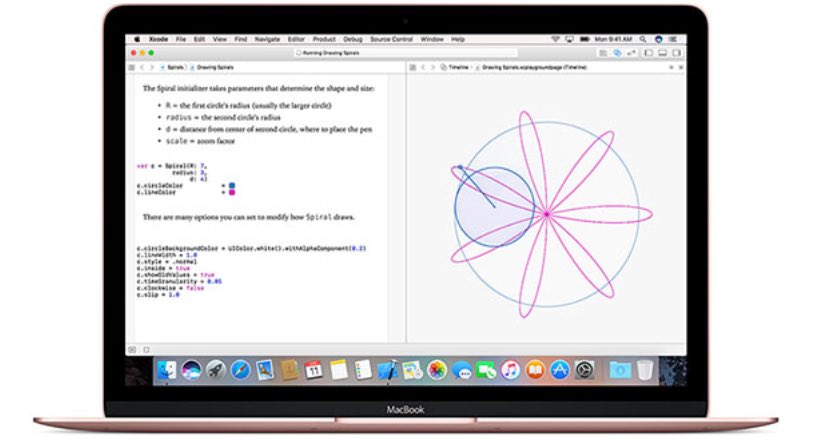Open the Window menu
The width and height of the screenshot is (834, 443).
[432, 39]
